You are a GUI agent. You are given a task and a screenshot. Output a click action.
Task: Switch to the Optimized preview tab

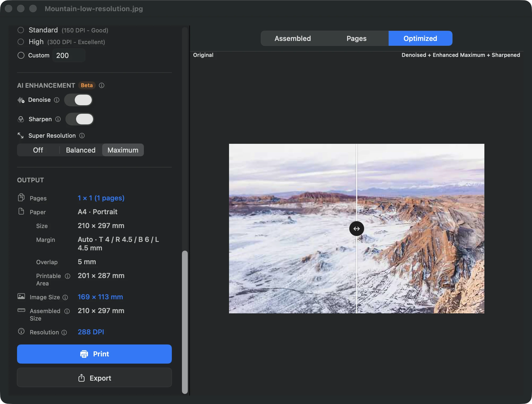click(x=420, y=39)
